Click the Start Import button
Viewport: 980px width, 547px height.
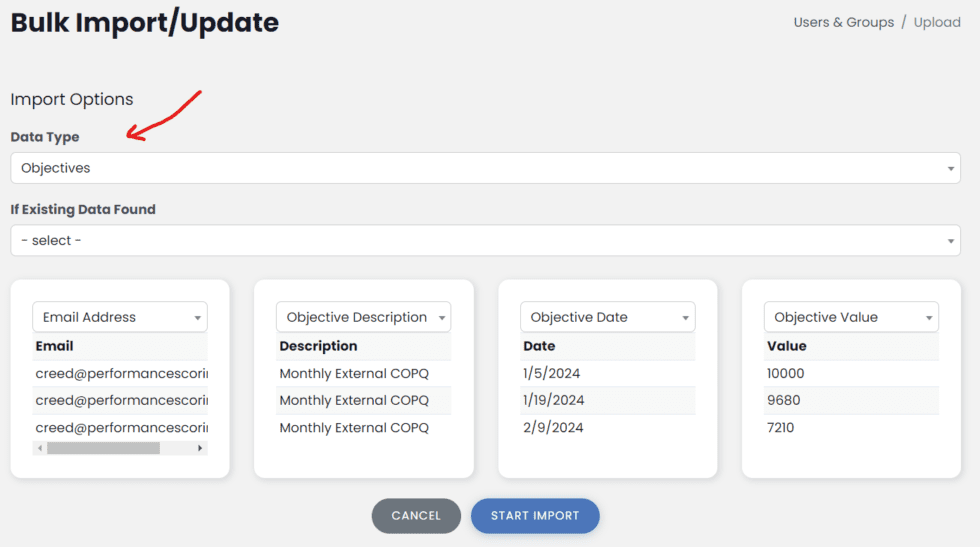pos(535,516)
